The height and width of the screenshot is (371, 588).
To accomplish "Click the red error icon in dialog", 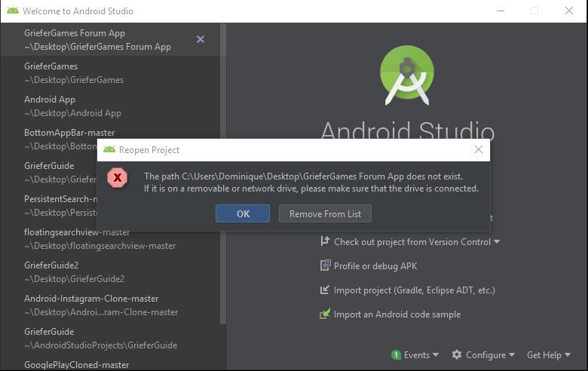I will (x=118, y=178).
